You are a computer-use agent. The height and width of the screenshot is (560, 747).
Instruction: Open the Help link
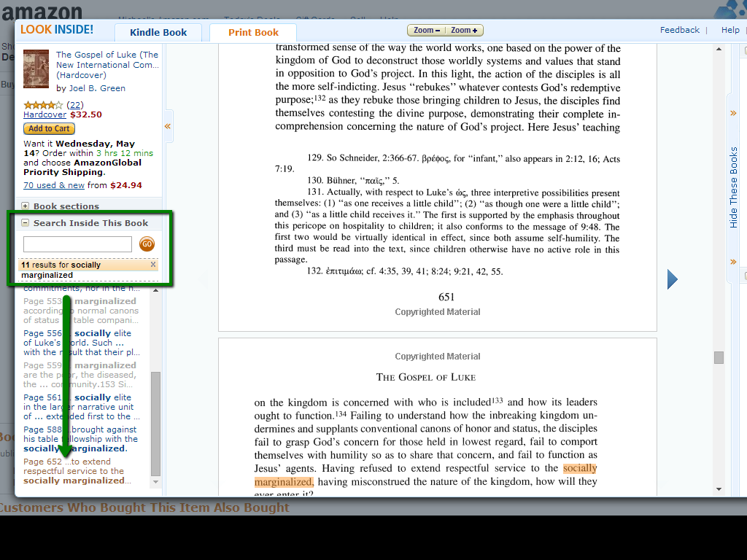click(730, 29)
